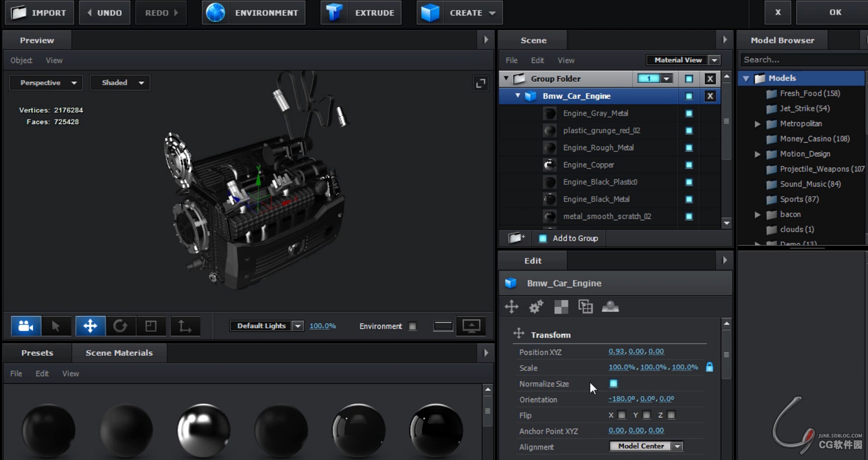Click the Undo button
Viewport: 868px width, 460px height.
[105, 13]
